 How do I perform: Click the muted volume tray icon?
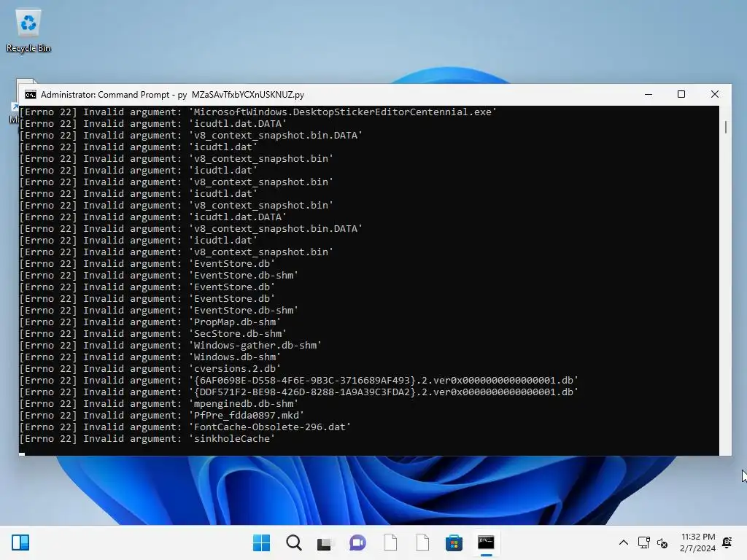click(x=662, y=542)
